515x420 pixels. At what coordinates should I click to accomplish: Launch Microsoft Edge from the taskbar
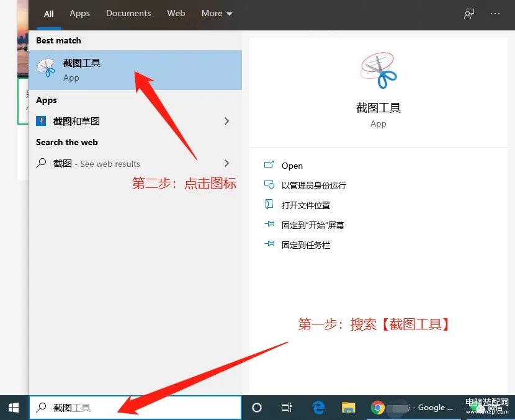[318, 408]
